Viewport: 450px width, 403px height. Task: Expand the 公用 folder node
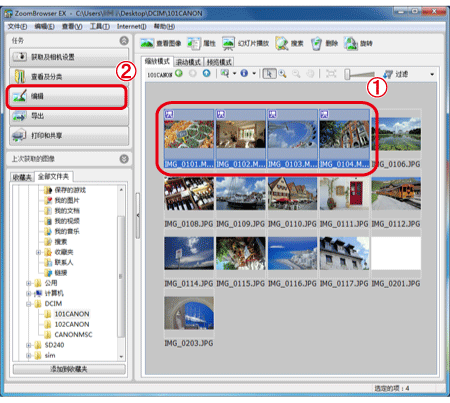coord(29,283)
